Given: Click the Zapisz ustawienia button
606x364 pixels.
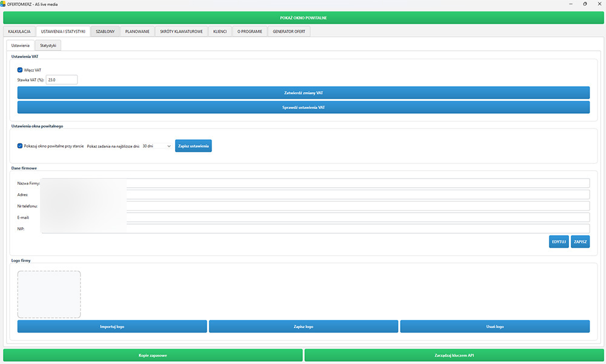Looking at the screenshot, I should 193,146.
